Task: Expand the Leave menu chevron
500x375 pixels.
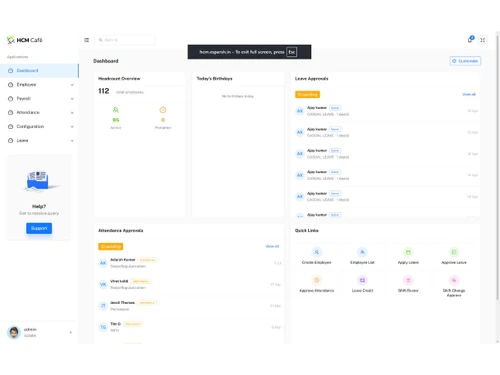Action: click(x=72, y=141)
